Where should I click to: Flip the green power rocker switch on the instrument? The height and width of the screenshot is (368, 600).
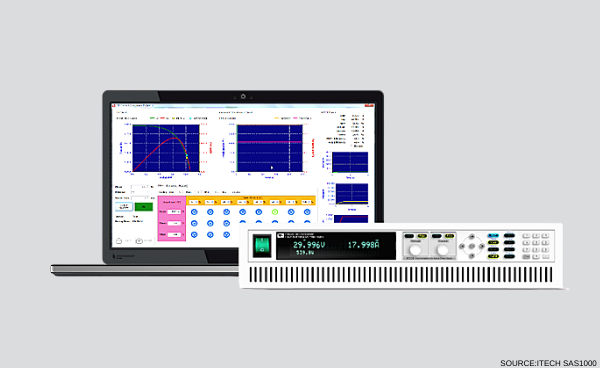[x=262, y=246]
